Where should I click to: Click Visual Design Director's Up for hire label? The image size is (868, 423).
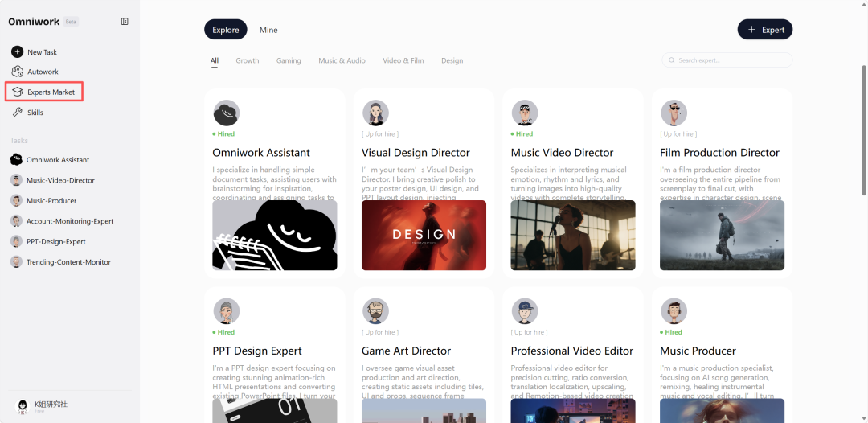(380, 134)
